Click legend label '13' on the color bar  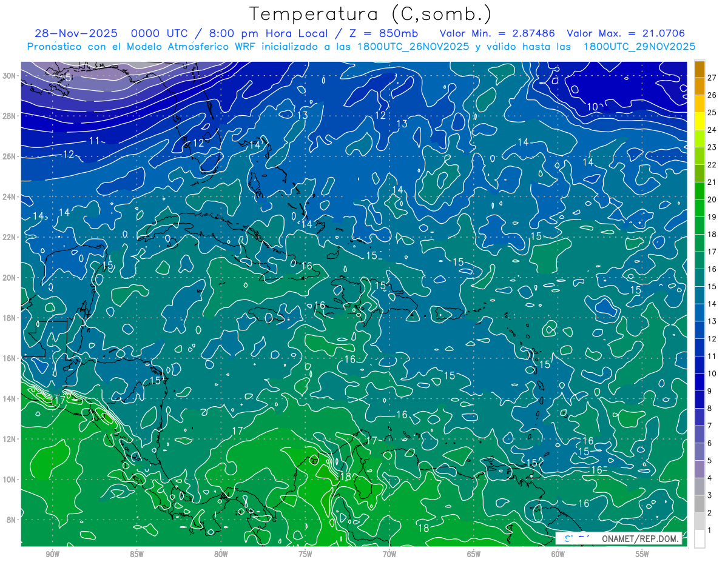713,321
